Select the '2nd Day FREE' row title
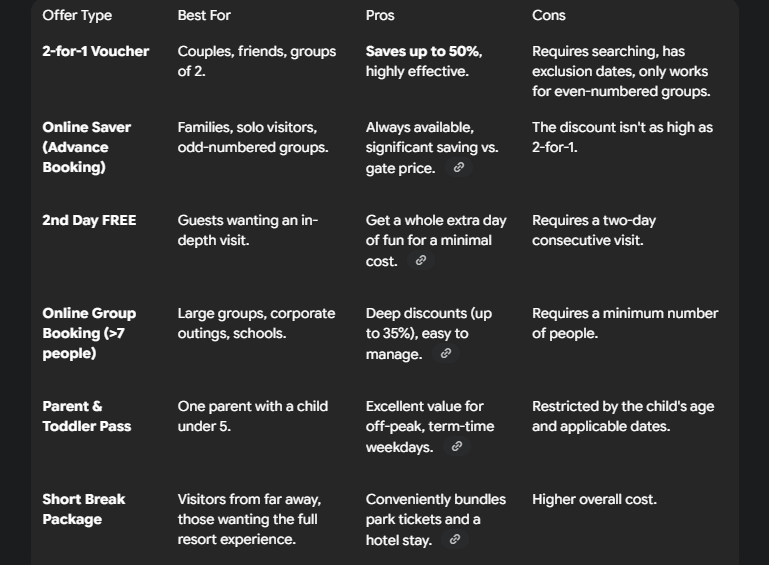Image resolution: width=769 pixels, height=565 pixels. pyautogui.click(x=89, y=220)
